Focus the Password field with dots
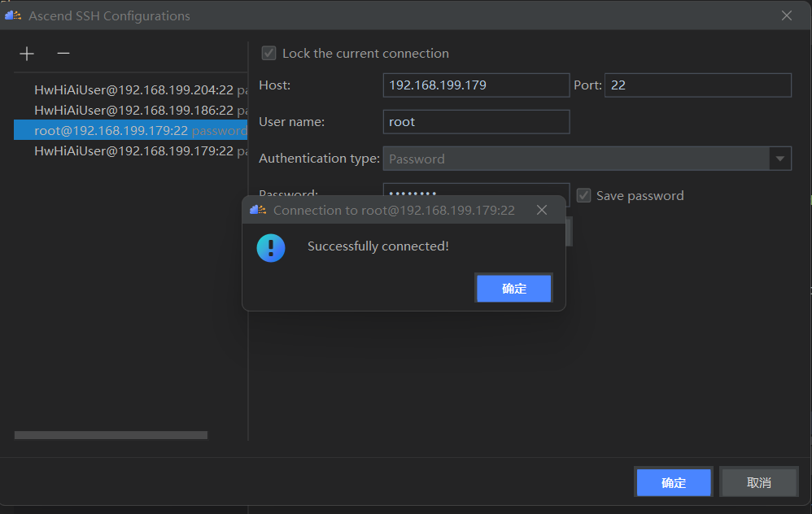The image size is (812, 514). point(476,190)
